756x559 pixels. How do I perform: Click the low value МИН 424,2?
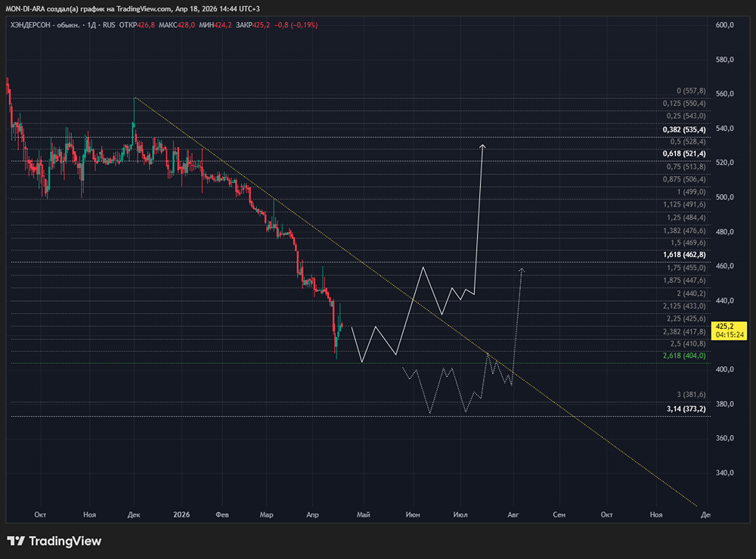click(215, 25)
